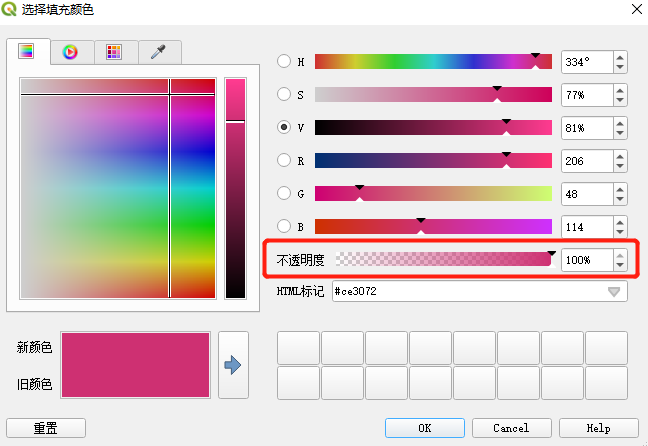Screen dimensions: 648x446
Task: Decrease the blue 114 spinner
Action: tap(620, 233)
